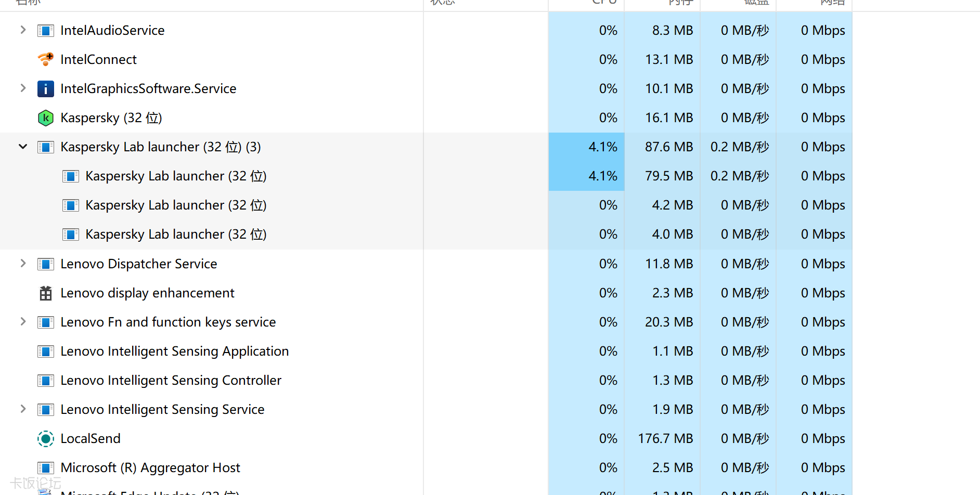This screenshot has height=495, width=980.
Task: Click the Kaspersky Lab launcher group icon
Action: (x=46, y=147)
